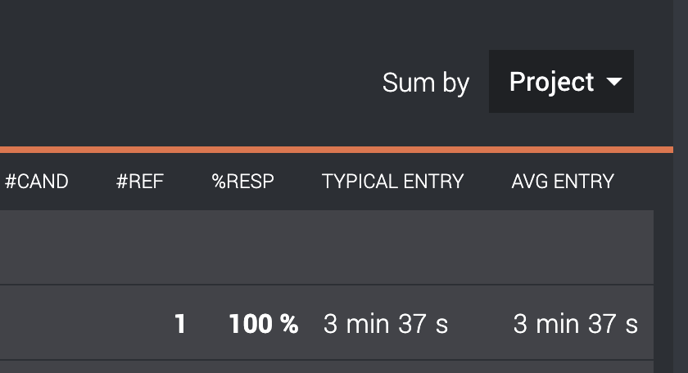The width and height of the screenshot is (688, 373).
Task: Sort by the #REF column header
Action: point(140,181)
